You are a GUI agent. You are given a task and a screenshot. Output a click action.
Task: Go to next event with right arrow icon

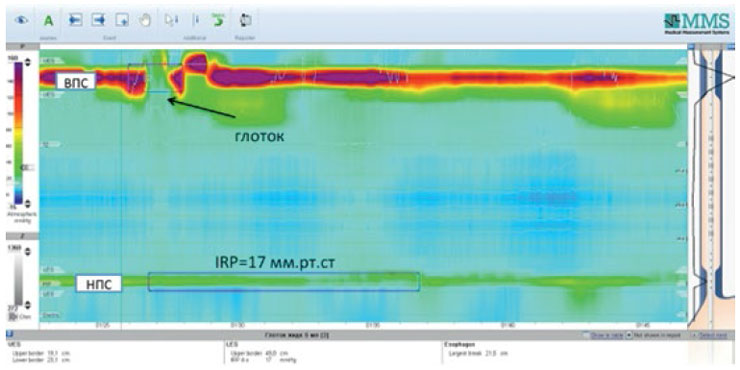pyautogui.click(x=99, y=20)
